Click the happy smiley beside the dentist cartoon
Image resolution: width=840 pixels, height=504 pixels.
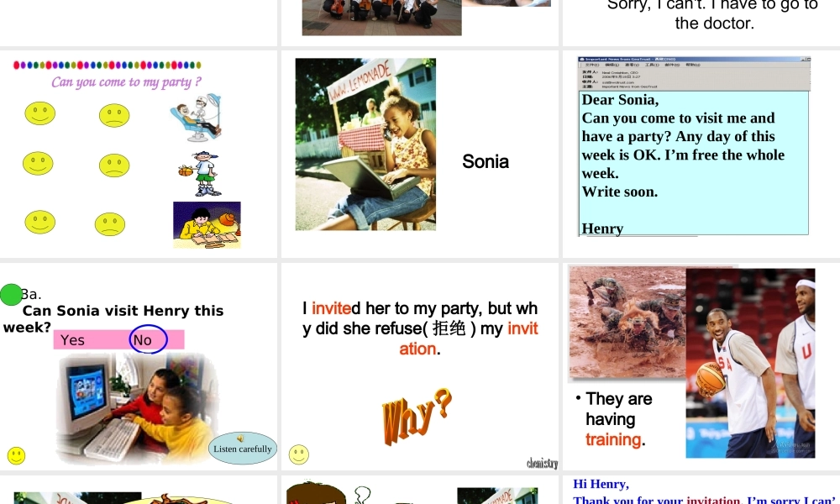click(40, 113)
